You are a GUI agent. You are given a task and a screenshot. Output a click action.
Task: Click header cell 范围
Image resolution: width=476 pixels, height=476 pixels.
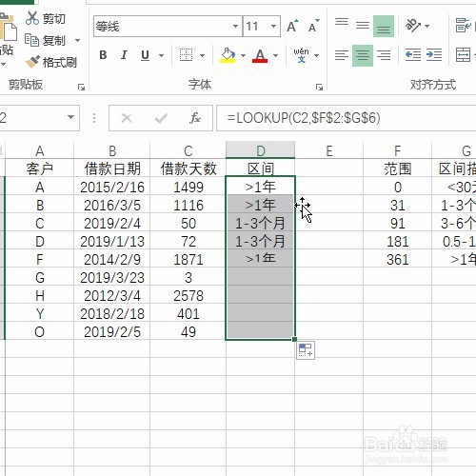click(x=397, y=169)
